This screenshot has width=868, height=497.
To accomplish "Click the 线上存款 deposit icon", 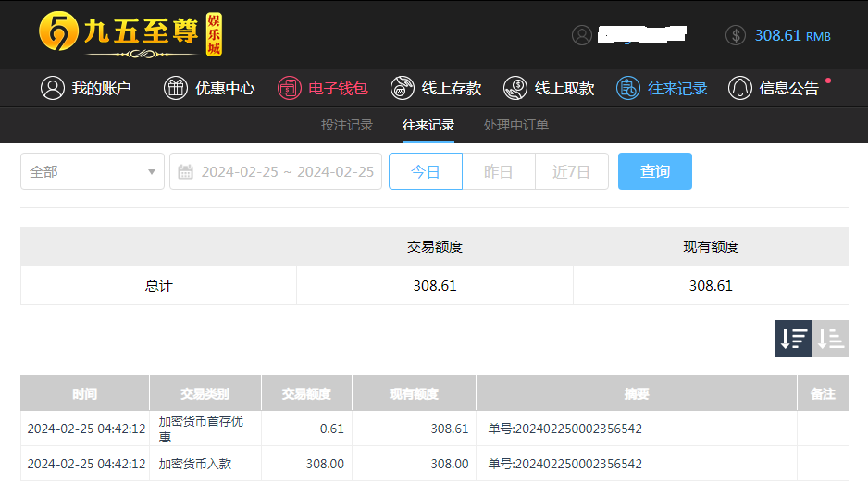I will pos(402,88).
